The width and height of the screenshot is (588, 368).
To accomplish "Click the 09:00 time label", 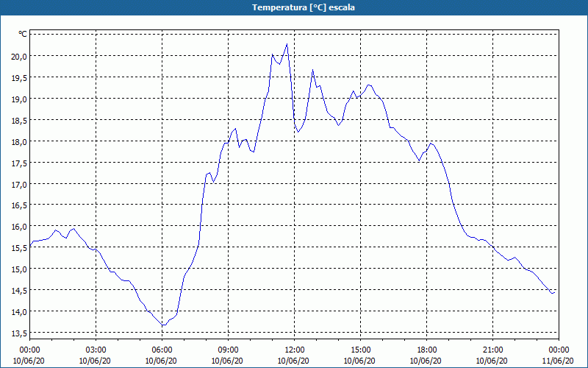I will pos(228,350).
